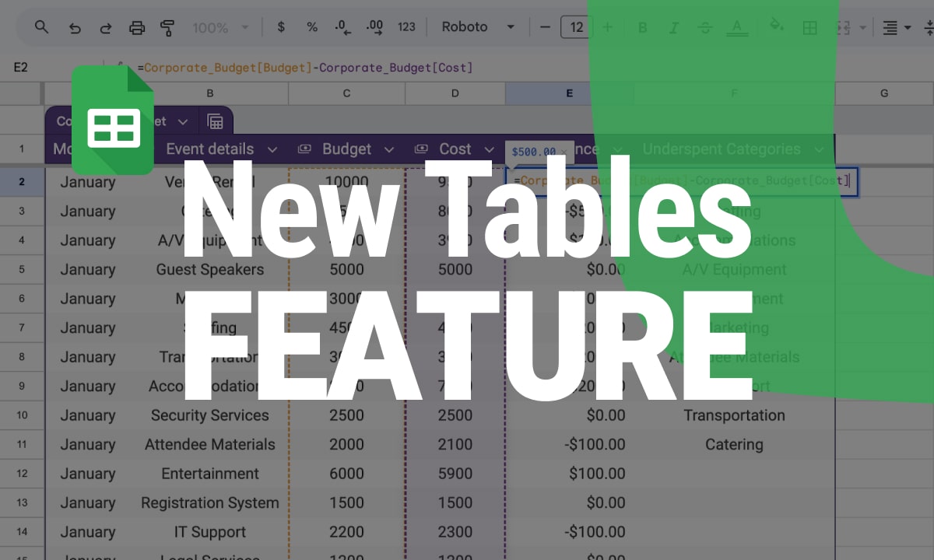Format selection as percent

[x=311, y=26]
